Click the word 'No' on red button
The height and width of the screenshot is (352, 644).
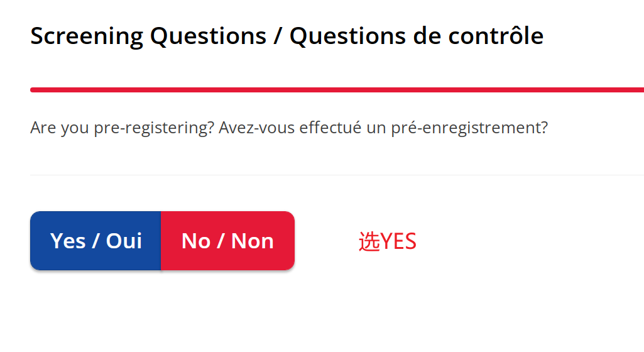196,241
